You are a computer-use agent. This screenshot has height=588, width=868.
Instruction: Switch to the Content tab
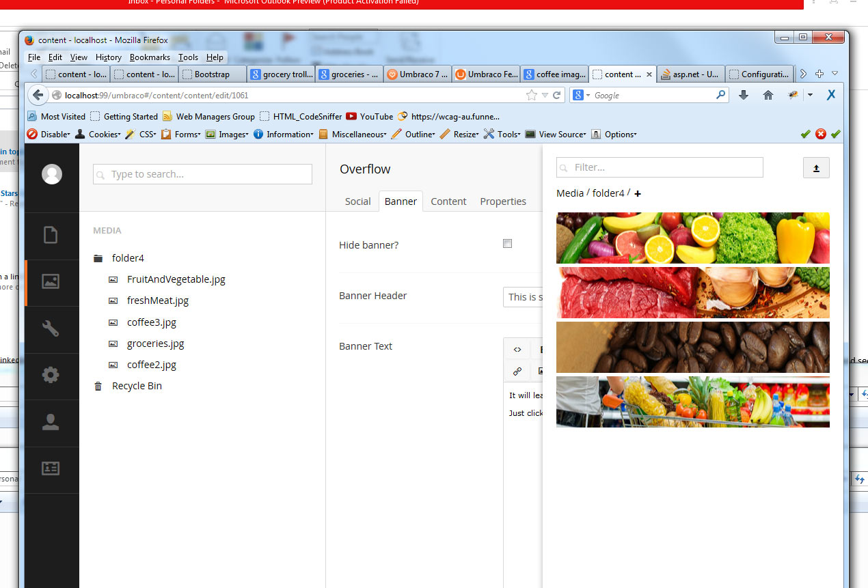[x=448, y=201]
